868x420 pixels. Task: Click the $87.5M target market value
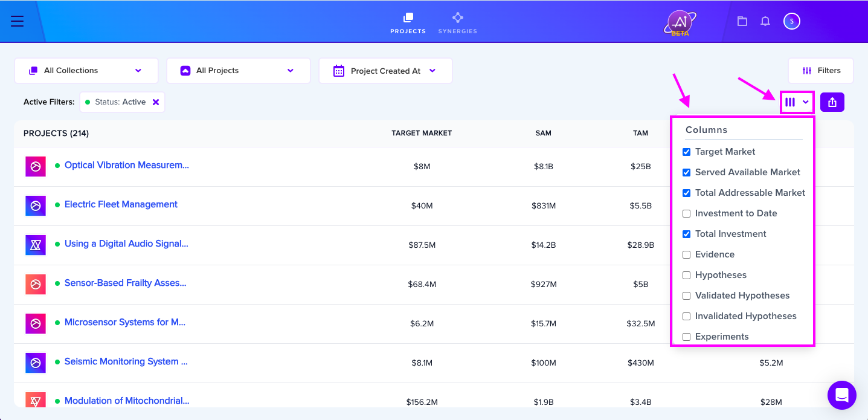[422, 245]
